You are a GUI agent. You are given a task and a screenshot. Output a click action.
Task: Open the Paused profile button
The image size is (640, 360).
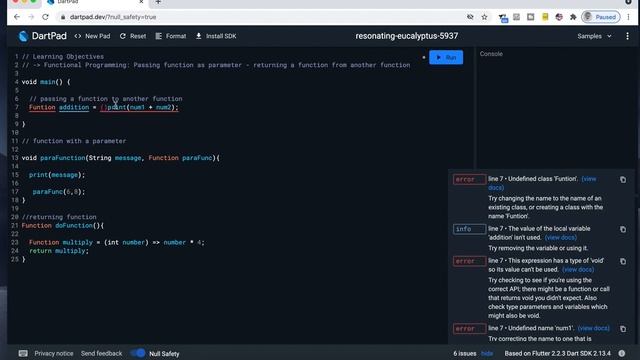[601, 17]
